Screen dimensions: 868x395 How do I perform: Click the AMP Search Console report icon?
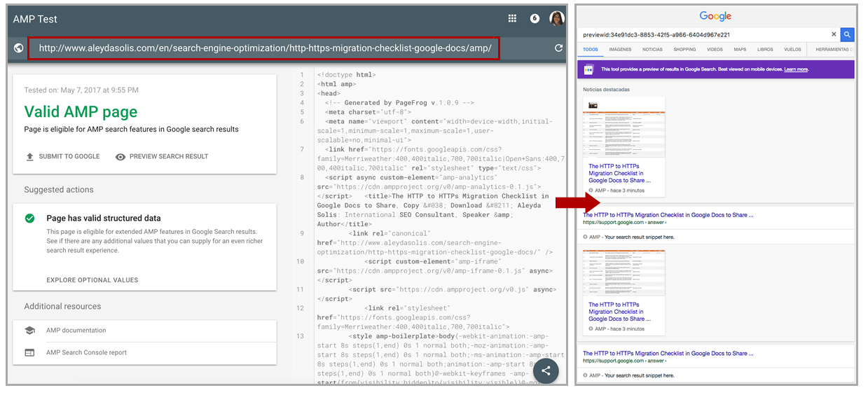29,353
